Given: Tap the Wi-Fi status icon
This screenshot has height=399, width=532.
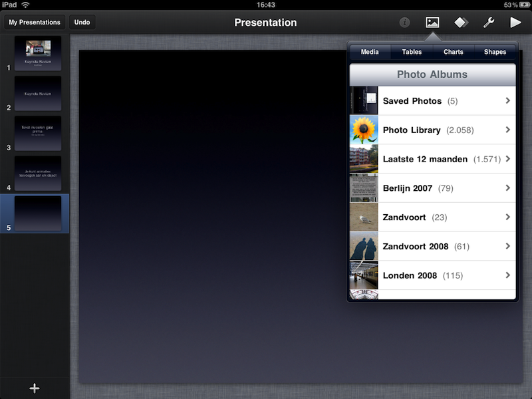Looking at the screenshot, I should pyautogui.click(x=25, y=5).
